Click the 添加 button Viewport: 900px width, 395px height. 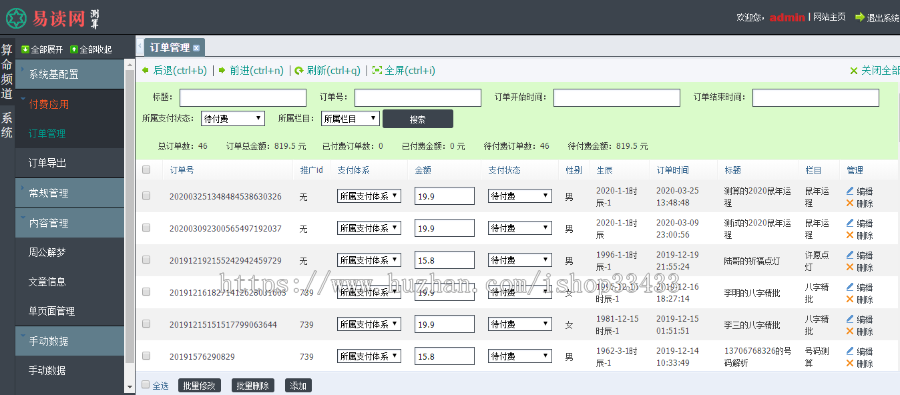298,385
